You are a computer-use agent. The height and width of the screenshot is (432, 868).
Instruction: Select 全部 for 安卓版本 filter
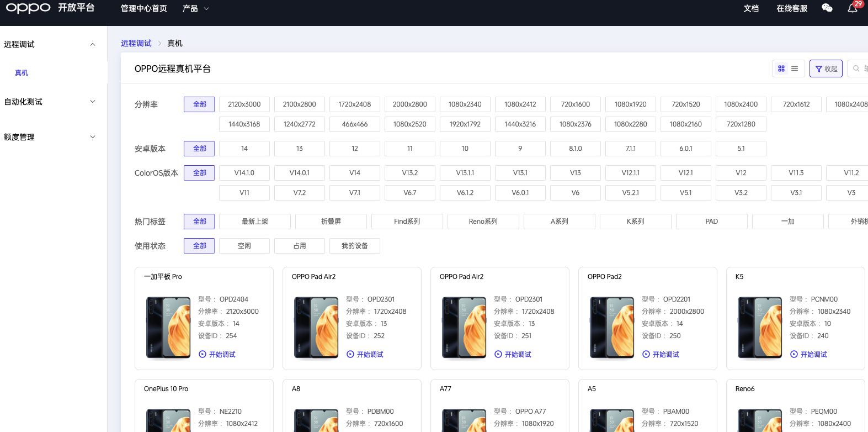(x=199, y=149)
